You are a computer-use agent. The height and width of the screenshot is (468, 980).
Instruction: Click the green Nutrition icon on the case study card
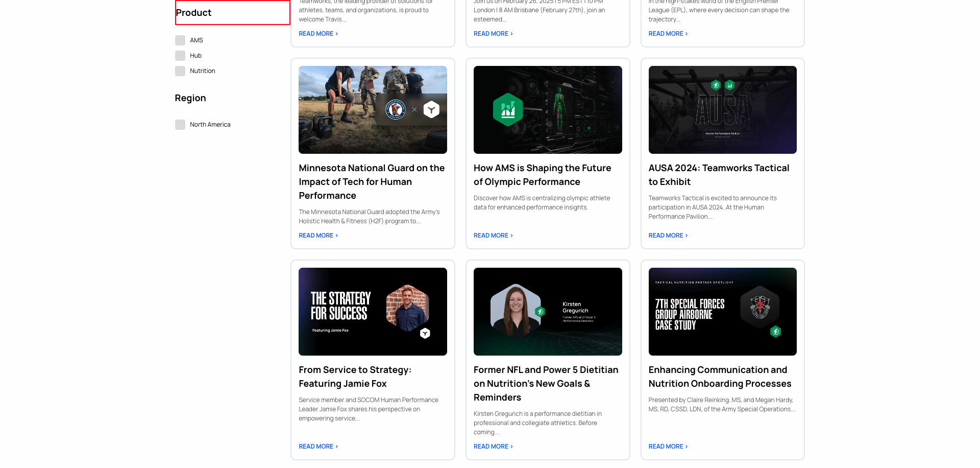(x=776, y=332)
